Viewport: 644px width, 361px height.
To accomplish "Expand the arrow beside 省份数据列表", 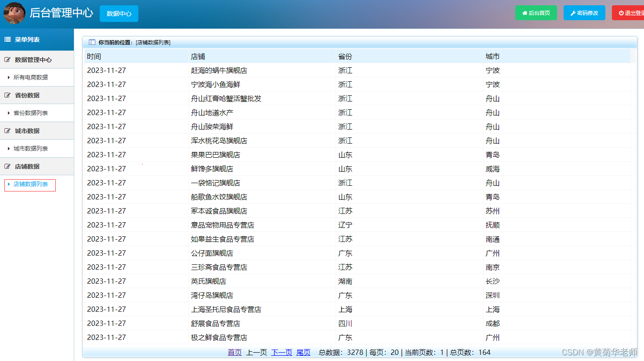I will pos(9,113).
